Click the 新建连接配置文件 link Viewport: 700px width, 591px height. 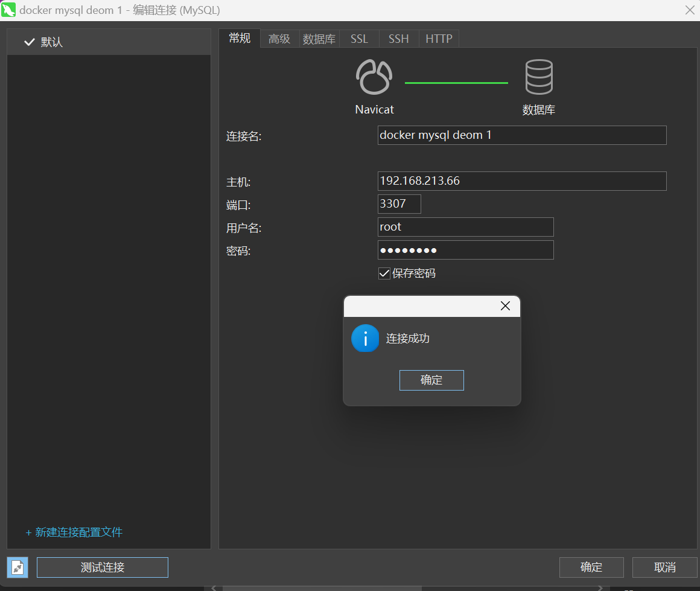(74, 532)
